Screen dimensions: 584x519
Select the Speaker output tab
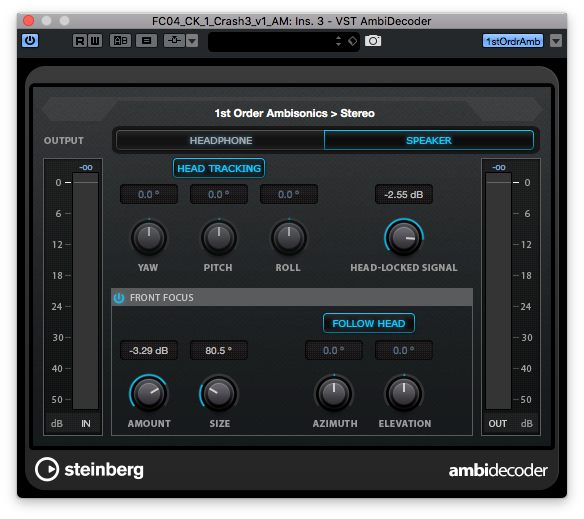pos(429,140)
